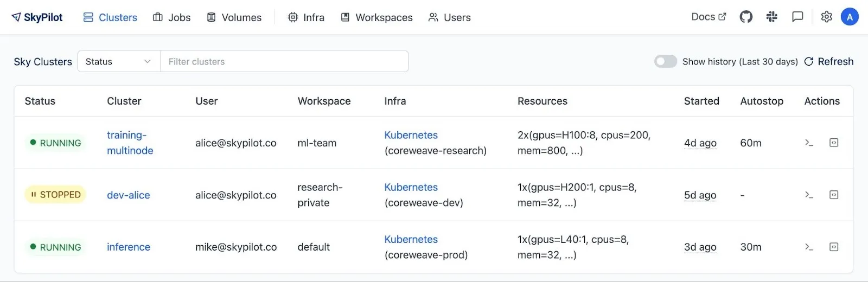The image size is (868, 282).
Task: Toggle Show history for last 30 days
Action: click(x=666, y=61)
